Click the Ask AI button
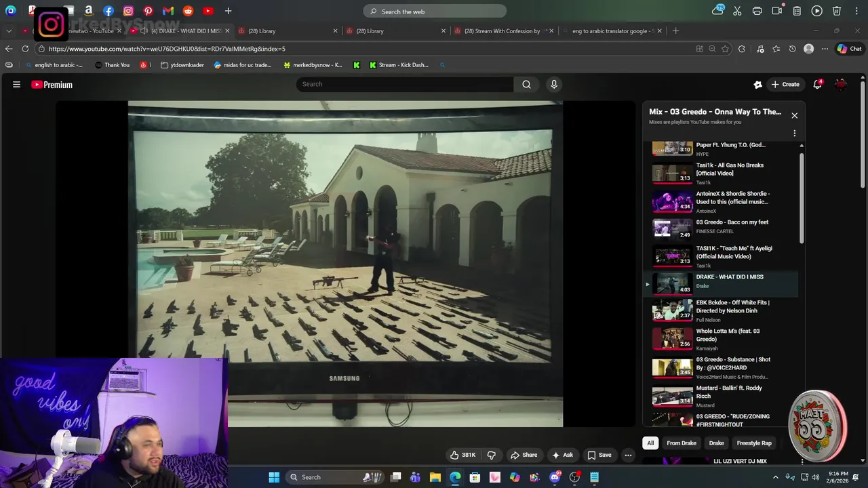The width and height of the screenshot is (868, 488). [x=562, y=455]
